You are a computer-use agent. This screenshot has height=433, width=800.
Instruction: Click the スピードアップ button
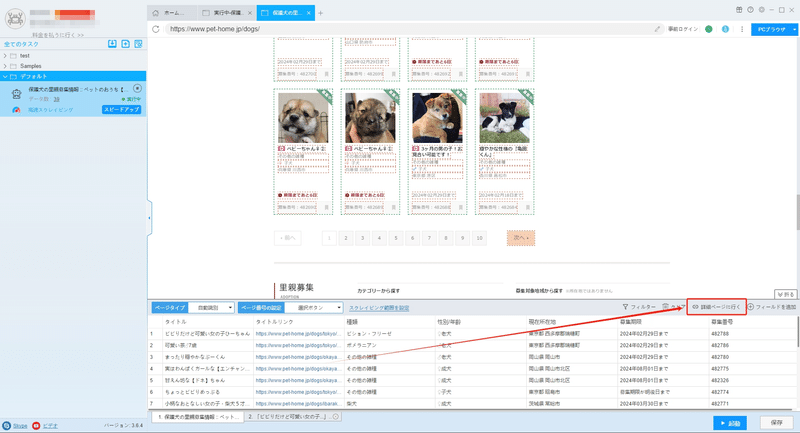click(121, 110)
